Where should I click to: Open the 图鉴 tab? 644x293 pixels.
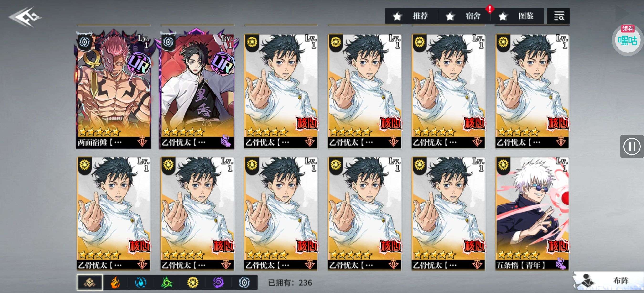pyautogui.click(x=518, y=16)
